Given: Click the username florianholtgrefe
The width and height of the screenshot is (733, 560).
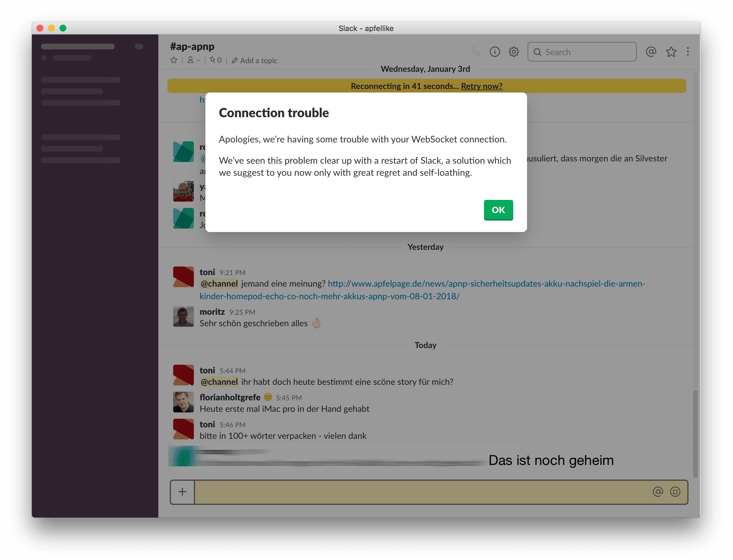Looking at the screenshot, I should coord(230,398).
